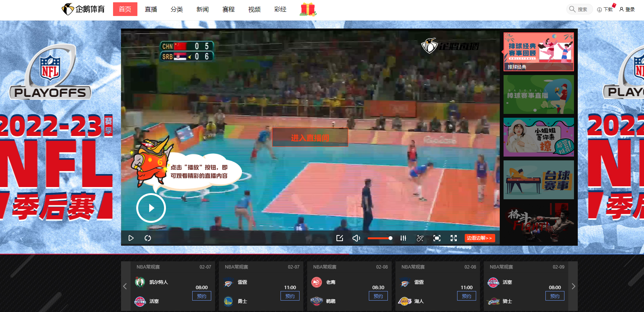Image resolution: width=644 pixels, height=312 pixels.
Task: Click the team name 鹈鹕
Action: click(331, 301)
